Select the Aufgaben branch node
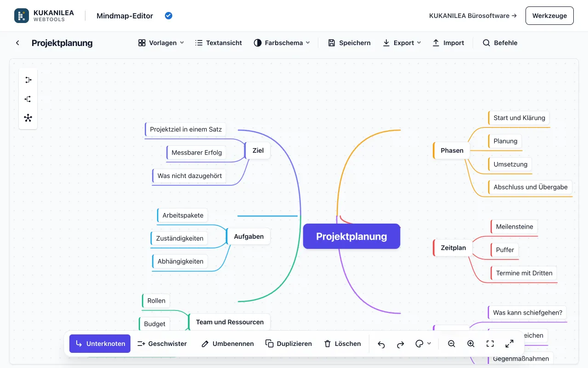The image size is (588, 368). (x=249, y=236)
